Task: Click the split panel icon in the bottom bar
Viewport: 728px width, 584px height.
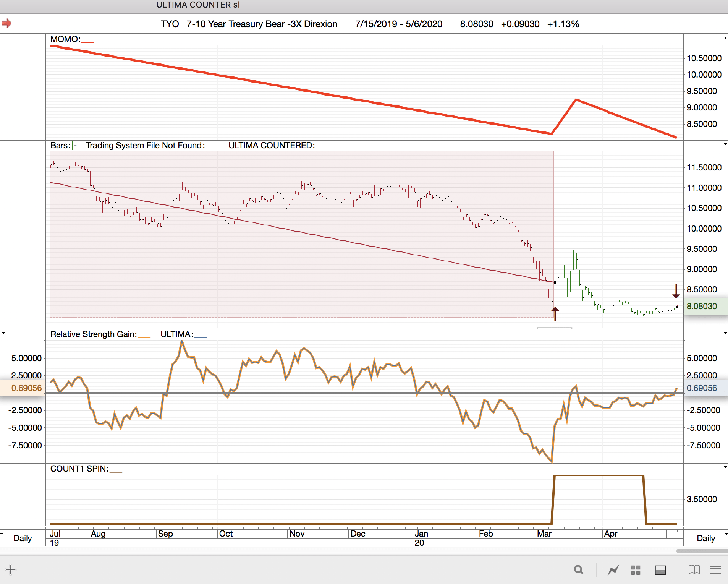Action: coord(660,570)
